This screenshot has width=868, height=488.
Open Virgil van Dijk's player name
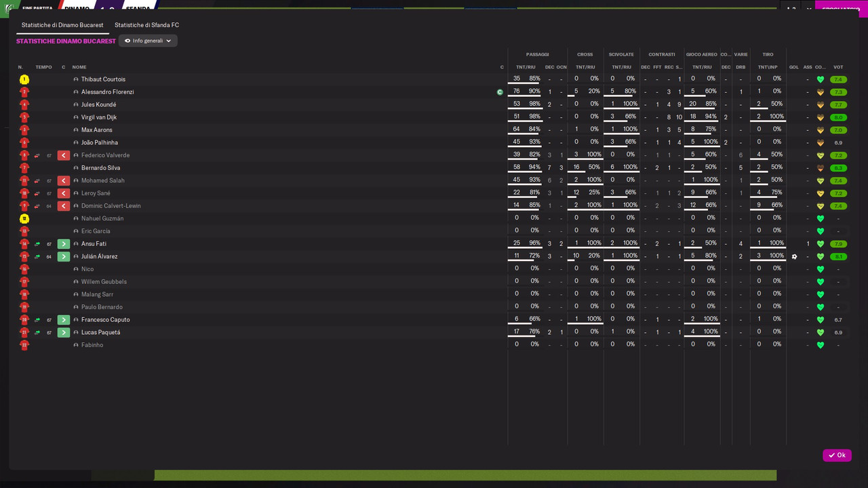coord(99,117)
